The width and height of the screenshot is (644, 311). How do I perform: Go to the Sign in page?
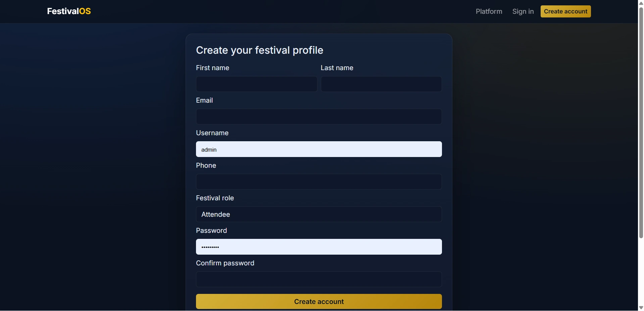[x=523, y=11]
